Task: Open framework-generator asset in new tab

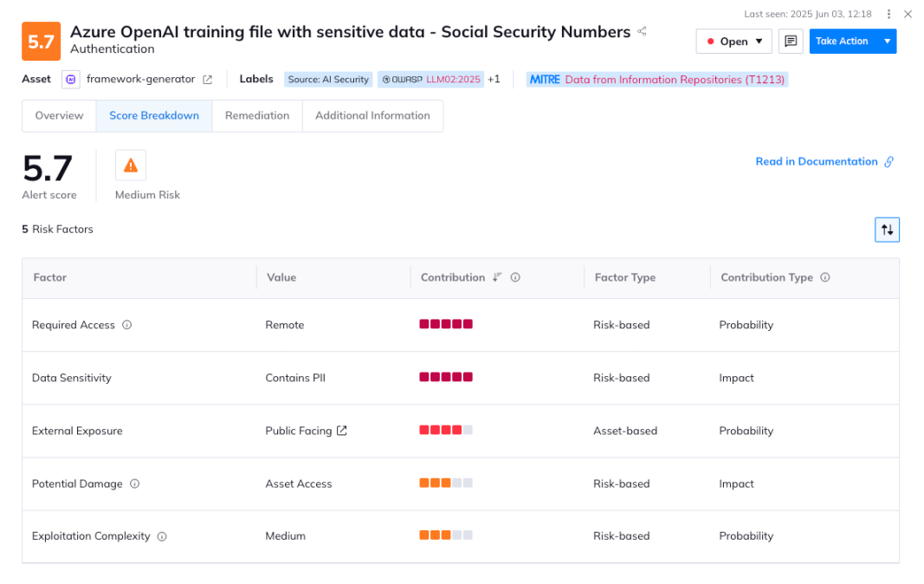Action: coord(208,80)
